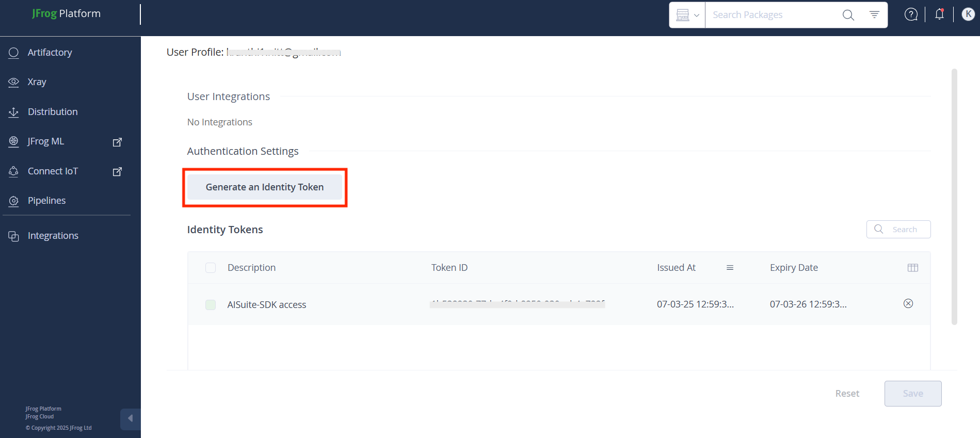This screenshot has height=438, width=980.
Task: Click the Artifactory sidebar icon
Action: tap(14, 53)
